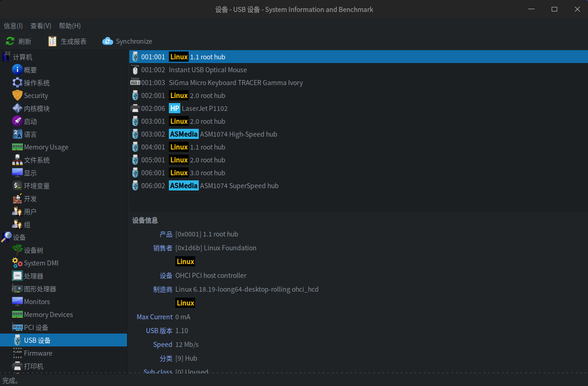Click the memory module icon beside Memory Devices
Screen dimensions: 588x386
coord(17,314)
